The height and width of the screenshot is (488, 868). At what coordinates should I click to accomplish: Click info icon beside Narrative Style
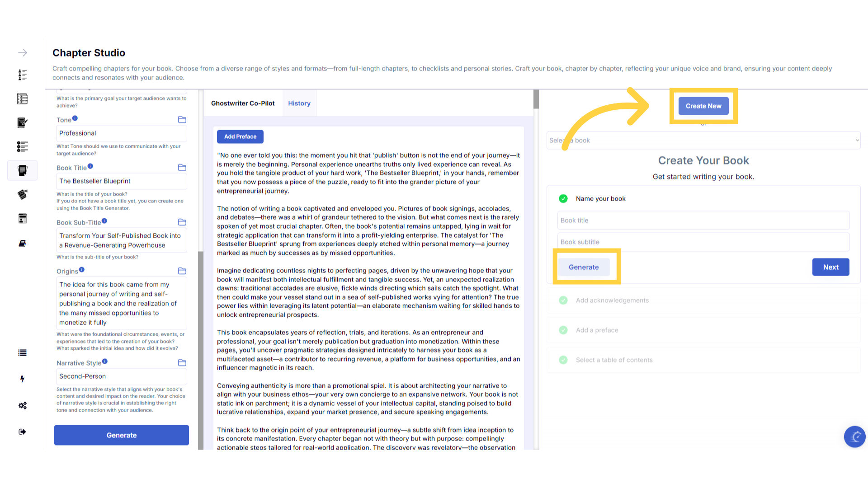[105, 361]
